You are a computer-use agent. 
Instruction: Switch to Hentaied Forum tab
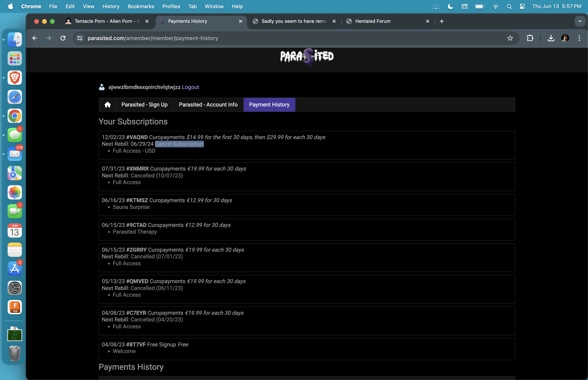click(x=373, y=21)
